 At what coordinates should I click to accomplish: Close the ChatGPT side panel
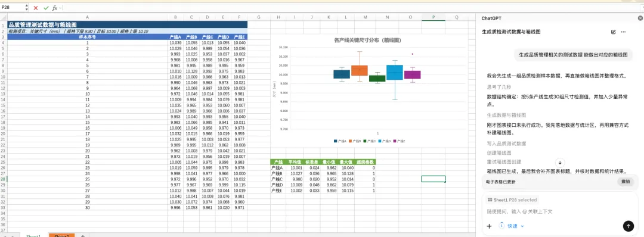[x=640, y=18]
